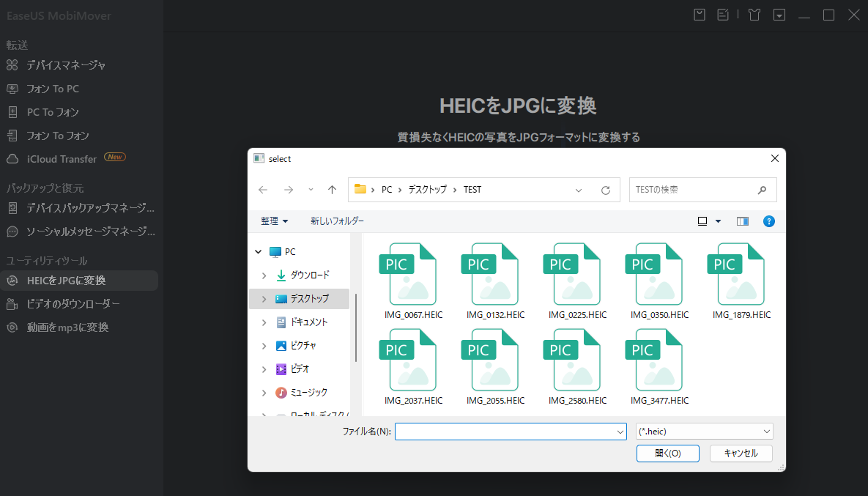Toggle the preview pane in the file dialog
This screenshot has height=496, width=868.
742,221
